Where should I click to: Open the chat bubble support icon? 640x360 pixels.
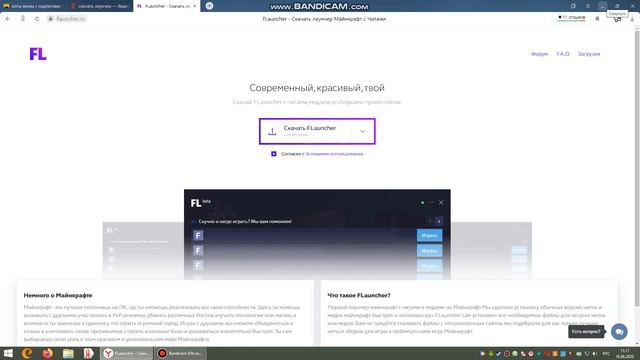coord(619,331)
